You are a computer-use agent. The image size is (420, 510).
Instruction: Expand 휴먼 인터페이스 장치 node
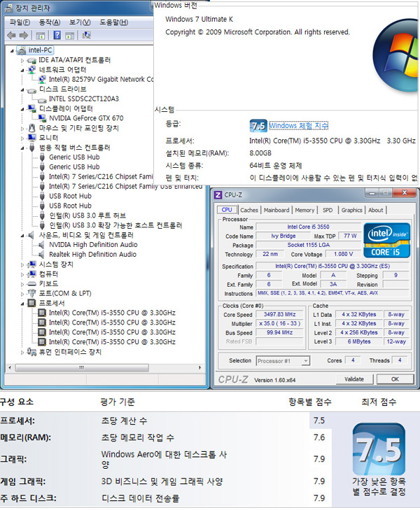(x=22, y=353)
